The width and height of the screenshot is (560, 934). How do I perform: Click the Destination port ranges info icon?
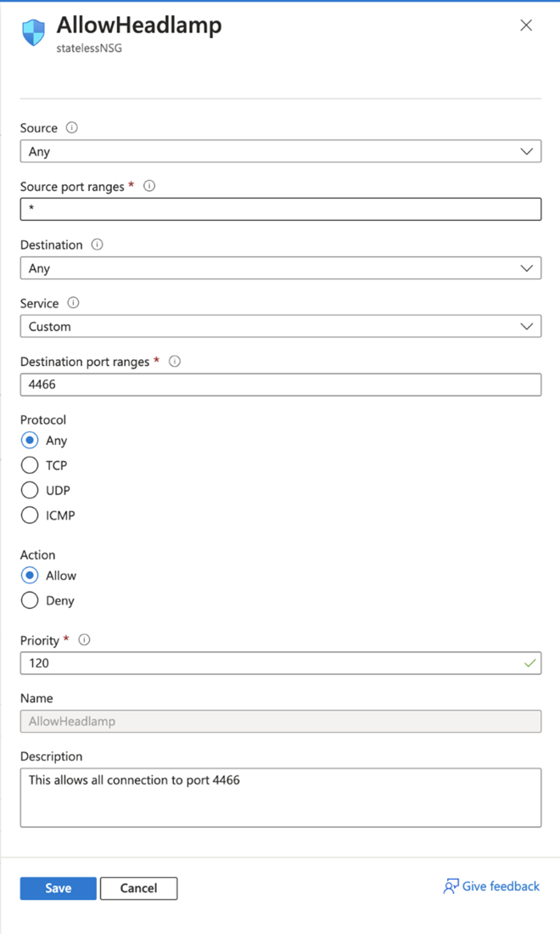point(174,362)
